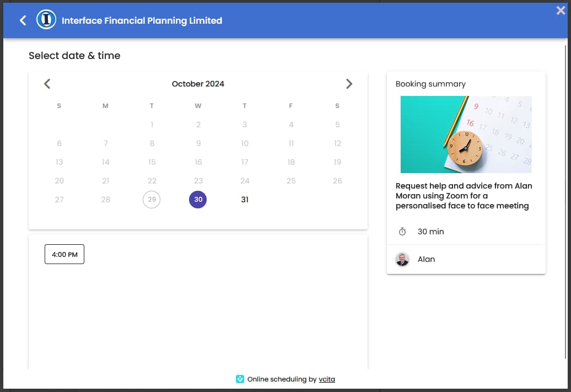Click the vcita logo icon in the footer
Screen dimensions: 571x392
click(240, 379)
